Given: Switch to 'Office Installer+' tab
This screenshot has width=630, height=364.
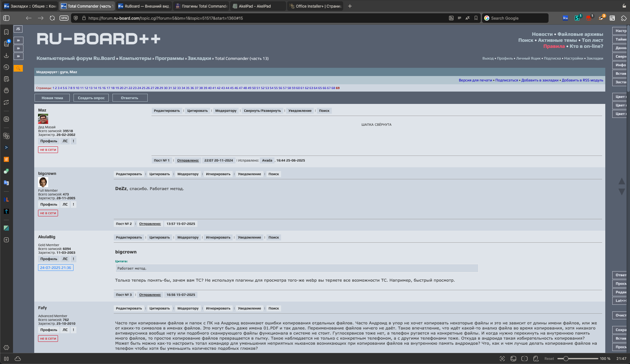Looking at the screenshot, I should (315, 6).
